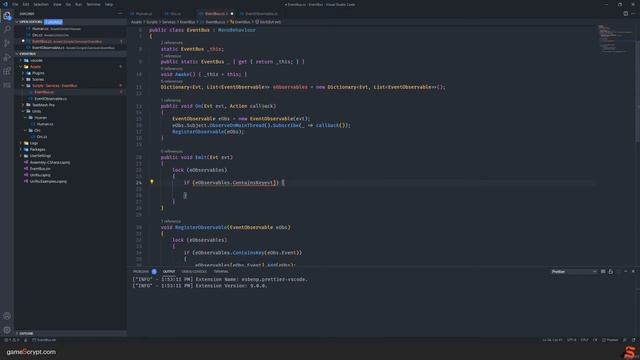Image resolution: width=640 pixels, height=360 pixels.
Task: Open the Run and Debug view
Action: [x=7, y=58]
